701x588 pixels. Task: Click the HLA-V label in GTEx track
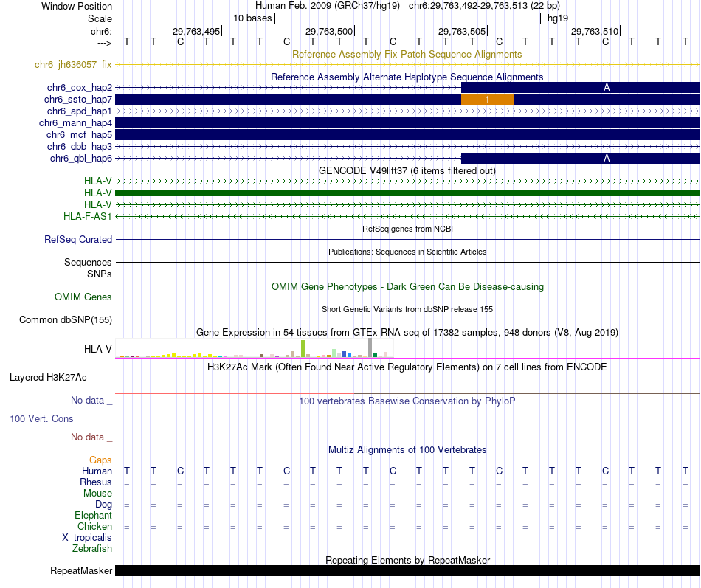coord(98,349)
